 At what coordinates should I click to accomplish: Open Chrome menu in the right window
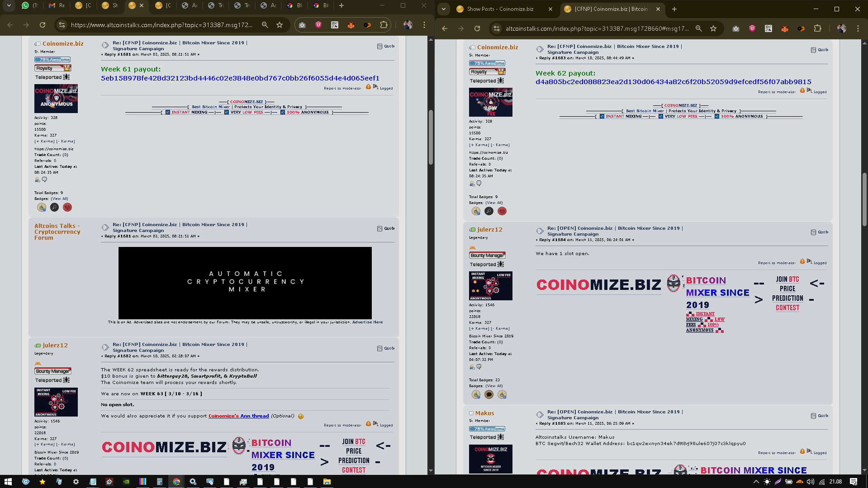[858, 28]
